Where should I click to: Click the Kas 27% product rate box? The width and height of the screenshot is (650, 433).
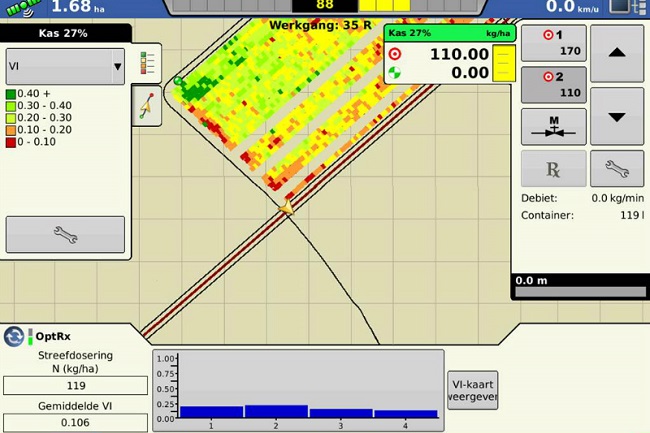449,55
